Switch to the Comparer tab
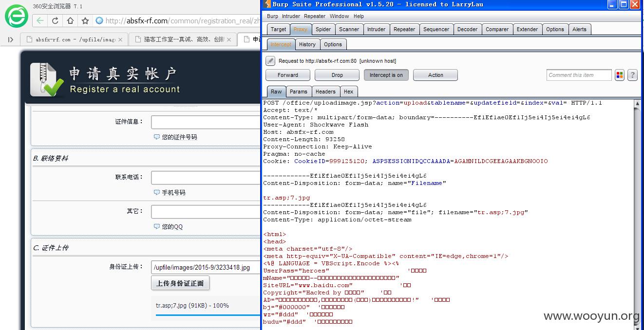Image resolution: width=644 pixels, height=330 pixels. coord(497,29)
